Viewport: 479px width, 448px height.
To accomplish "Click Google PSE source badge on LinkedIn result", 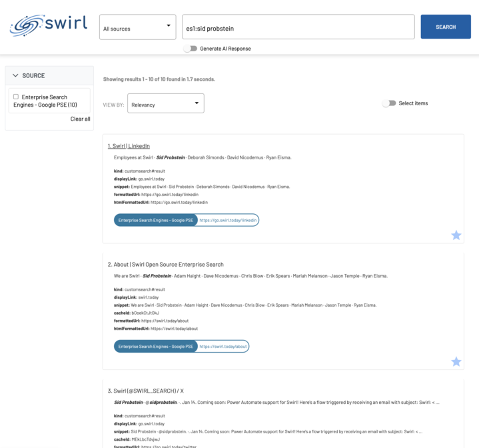I will coord(156,220).
